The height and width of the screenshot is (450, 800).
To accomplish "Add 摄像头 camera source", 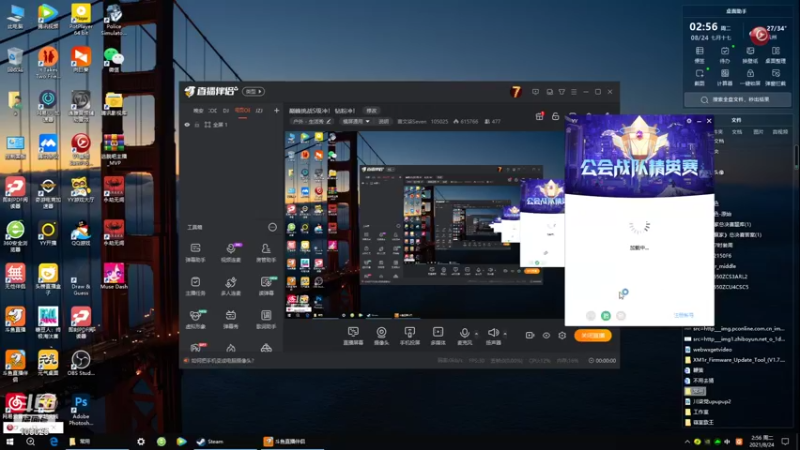I will point(381,336).
